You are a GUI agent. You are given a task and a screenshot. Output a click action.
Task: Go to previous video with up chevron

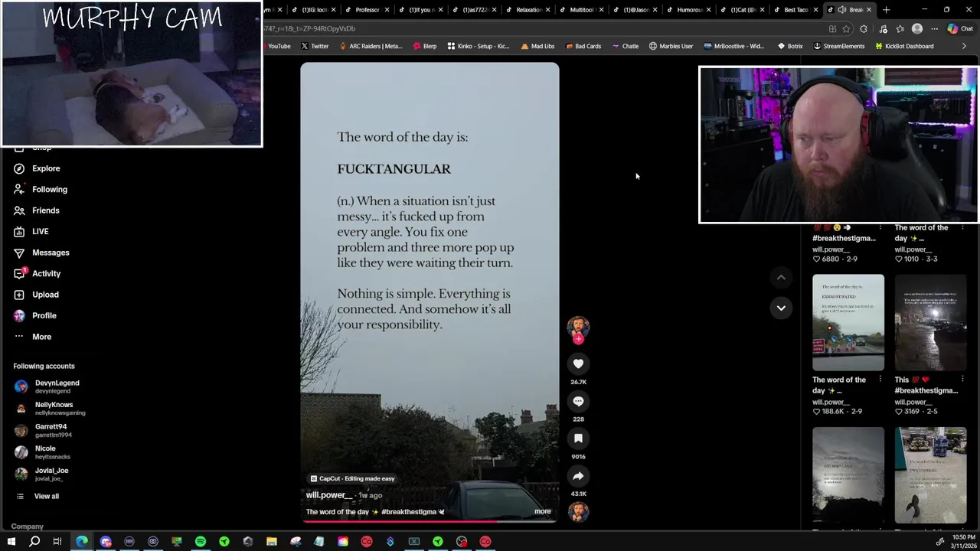(x=781, y=277)
